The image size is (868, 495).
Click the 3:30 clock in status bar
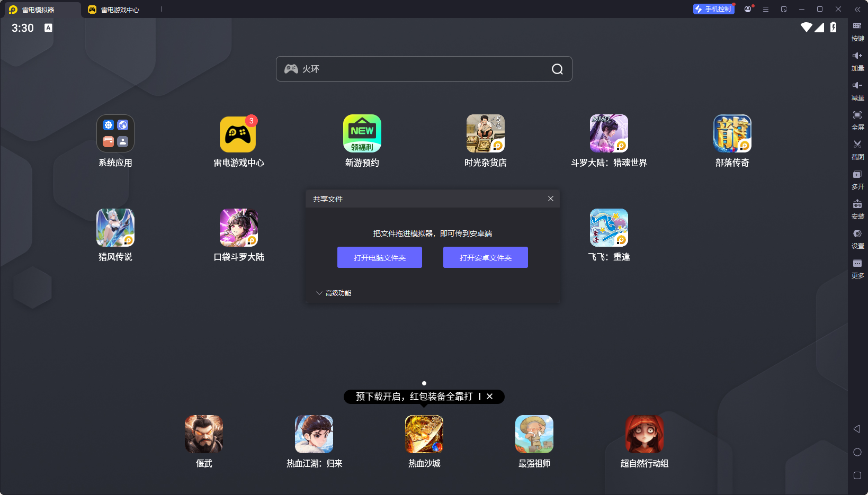[23, 28]
